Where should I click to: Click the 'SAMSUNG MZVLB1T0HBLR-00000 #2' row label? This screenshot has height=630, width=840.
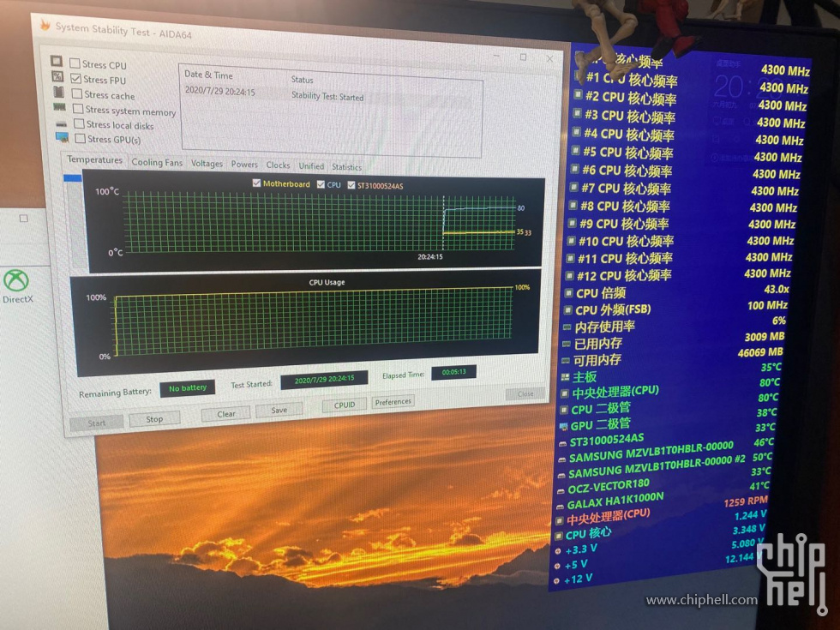point(657,468)
